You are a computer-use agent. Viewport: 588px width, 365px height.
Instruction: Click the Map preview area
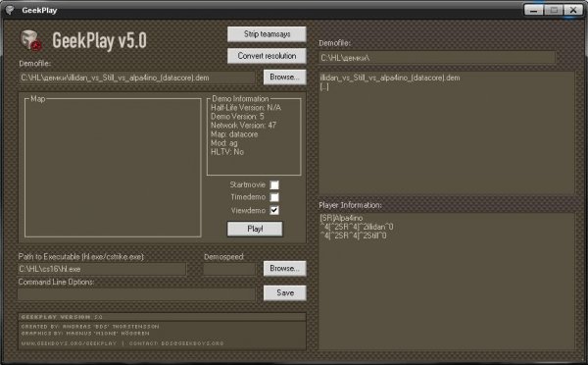click(x=113, y=168)
